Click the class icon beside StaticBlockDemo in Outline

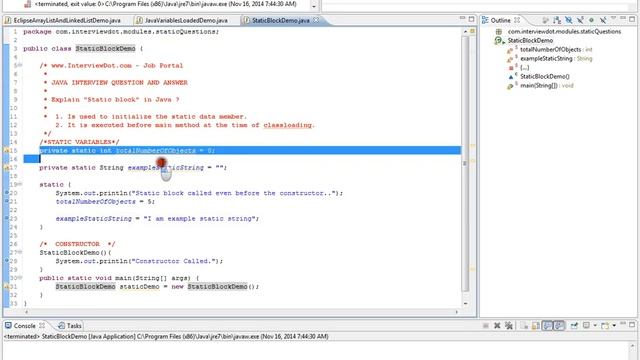(499, 40)
